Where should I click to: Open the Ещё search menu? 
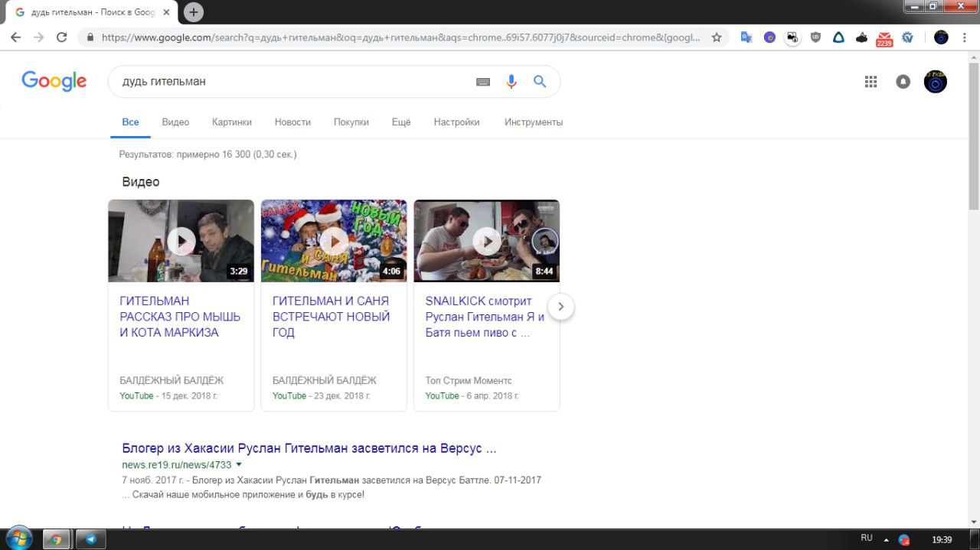tap(401, 122)
